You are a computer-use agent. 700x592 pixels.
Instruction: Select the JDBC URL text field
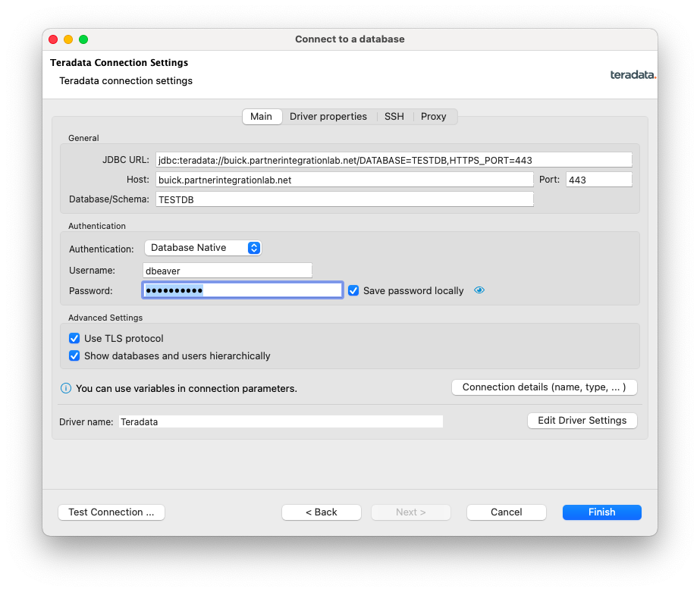click(x=394, y=159)
